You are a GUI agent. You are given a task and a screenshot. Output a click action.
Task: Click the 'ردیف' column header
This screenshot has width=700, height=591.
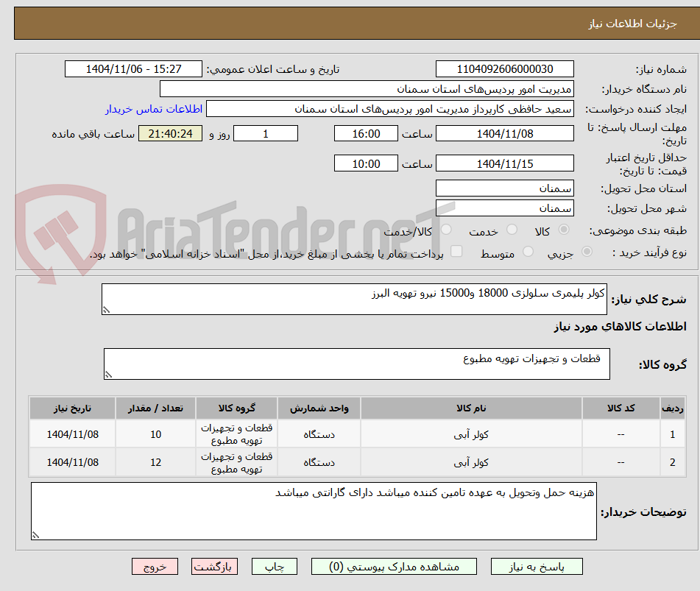click(672, 408)
